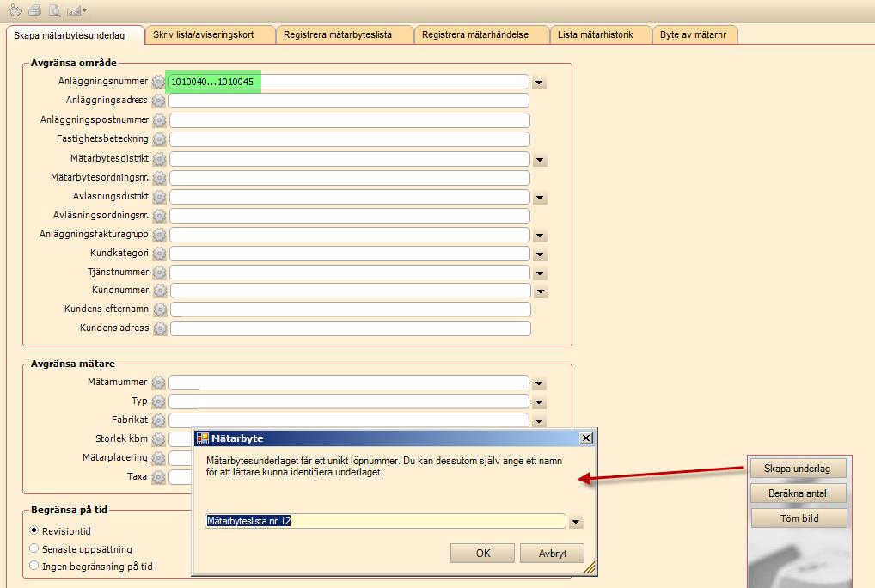Click gear icon next to Mätarnummer
The width and height of the screenshot is (875, 588).
tap(158, 383)
